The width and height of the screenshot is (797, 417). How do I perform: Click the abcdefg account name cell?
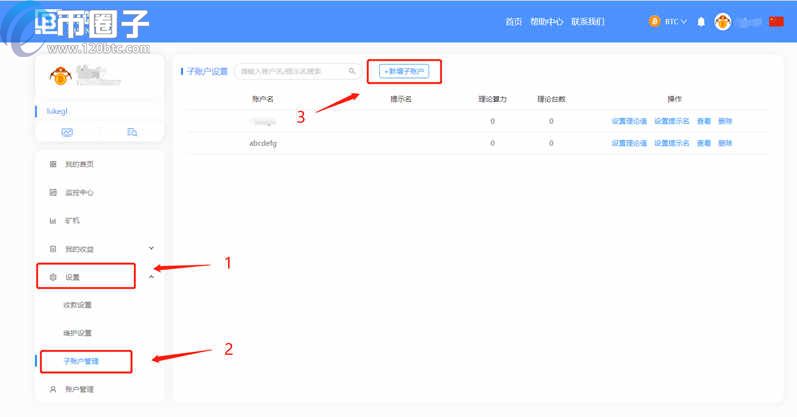(263, 143)
